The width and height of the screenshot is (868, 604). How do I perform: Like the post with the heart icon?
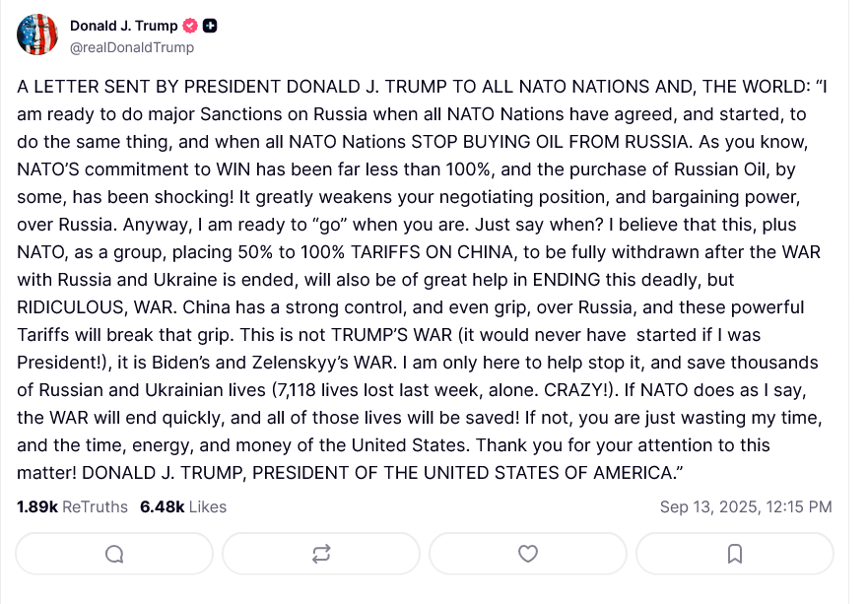pyautogui.click(x=528, y=554)
